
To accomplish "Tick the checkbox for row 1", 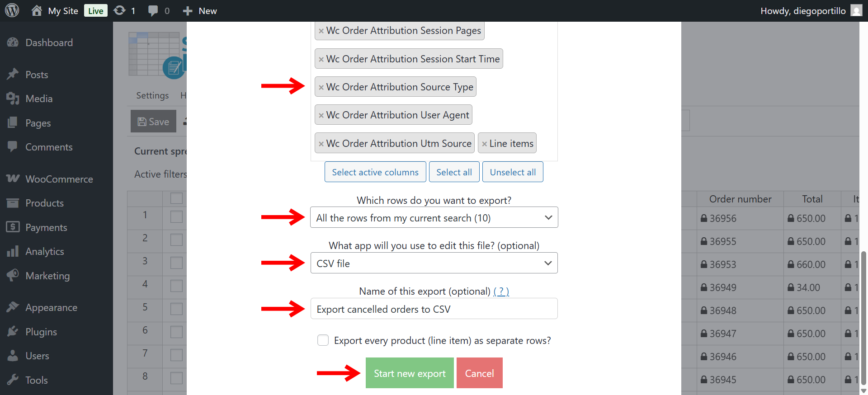I will pos(176,216).
